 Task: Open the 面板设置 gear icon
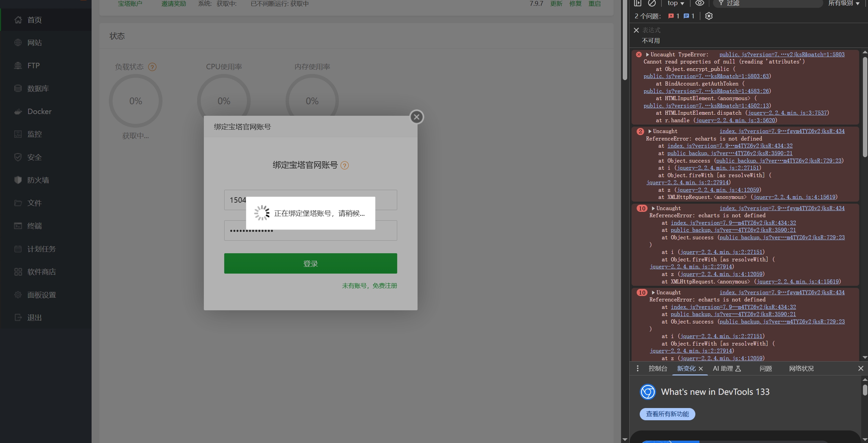18,295
